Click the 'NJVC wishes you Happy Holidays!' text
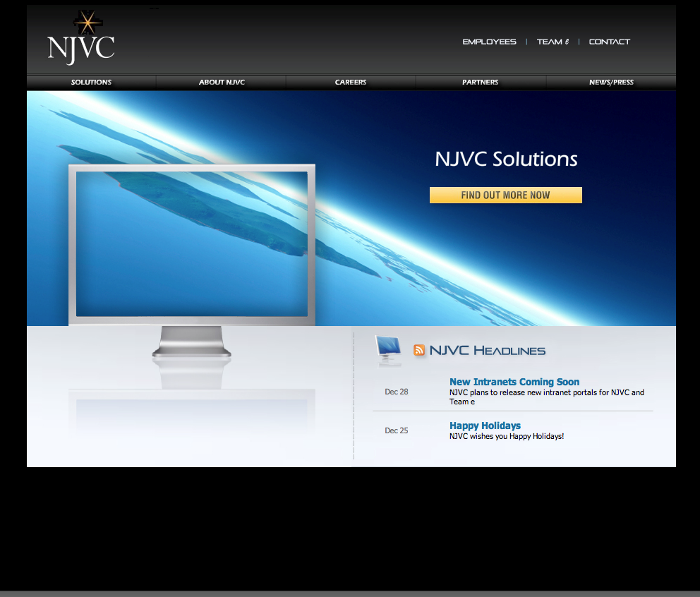Screen dimensions: 700x597 click(507, 436)
